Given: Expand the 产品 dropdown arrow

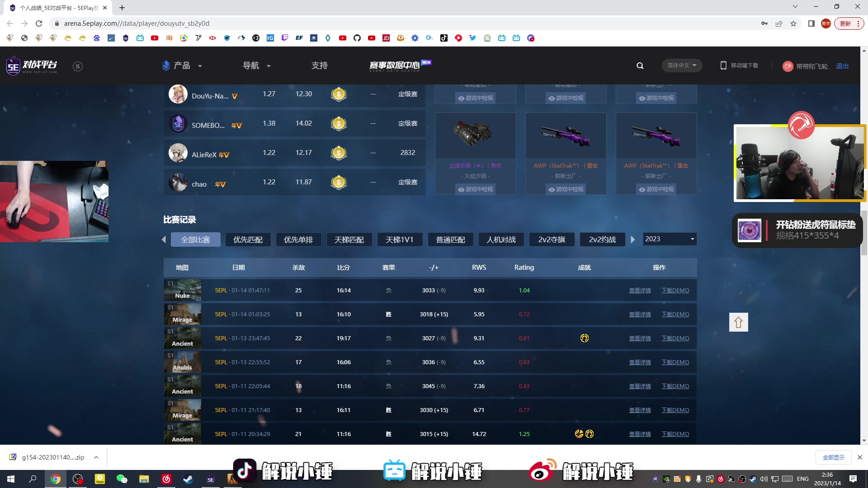Looking at the screenshot, I should [x=200, y=66].
